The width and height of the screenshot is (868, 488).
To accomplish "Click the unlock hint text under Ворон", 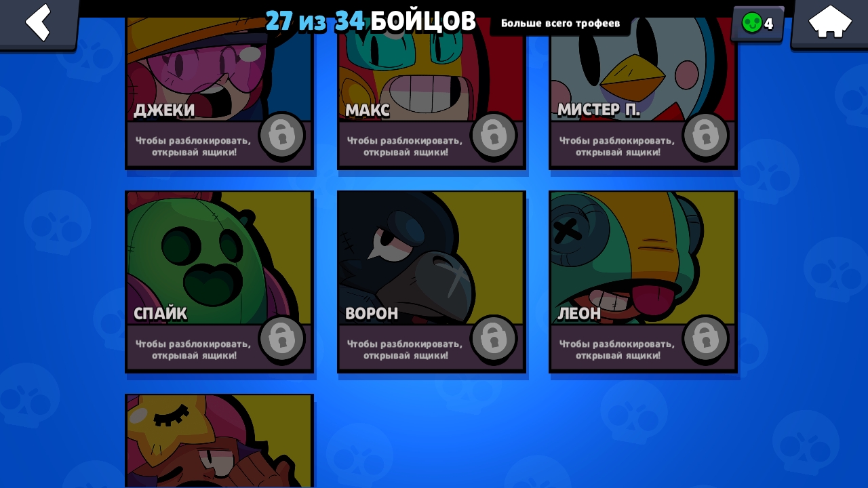I will coord(405,349).
